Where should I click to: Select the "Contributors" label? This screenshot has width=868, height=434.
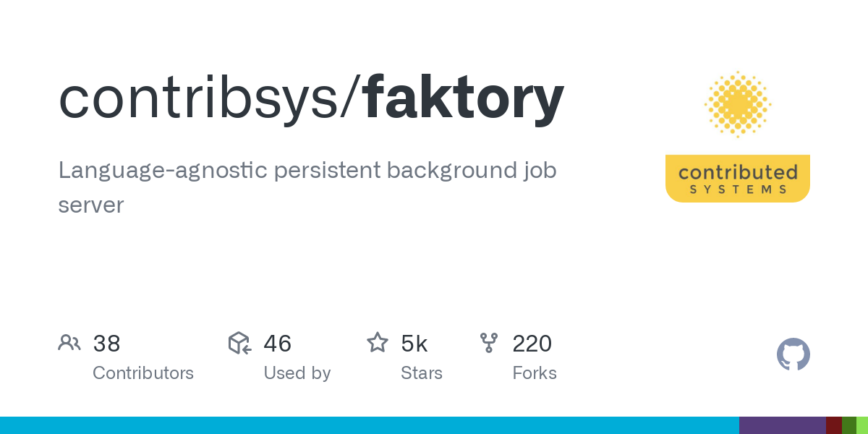click(x=143, y=373)
